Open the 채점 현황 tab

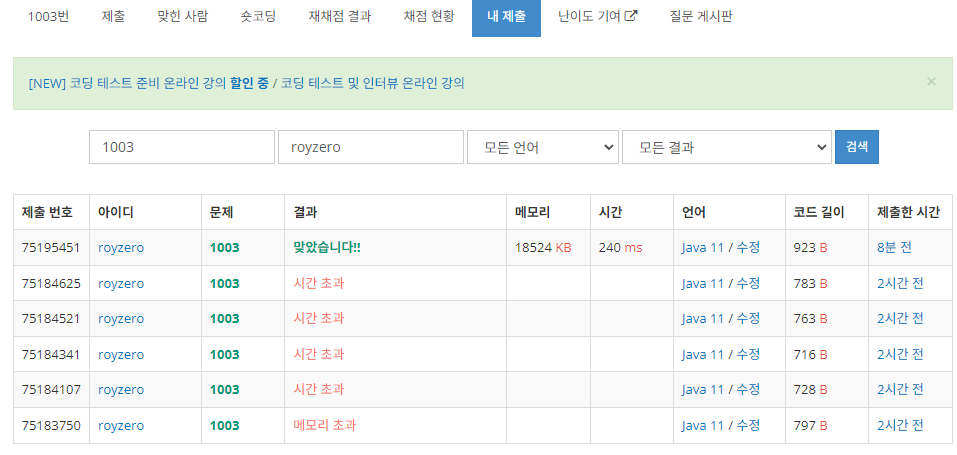(x=428, y=16)
